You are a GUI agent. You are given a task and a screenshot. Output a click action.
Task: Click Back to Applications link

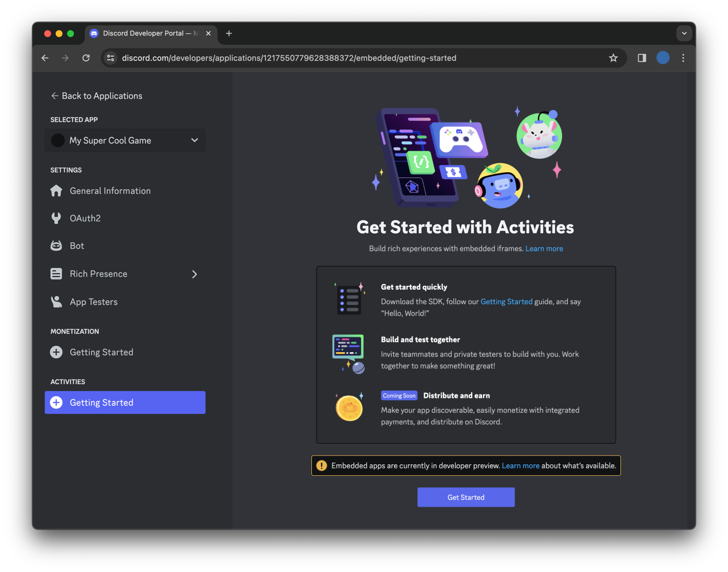click(97, 96)
